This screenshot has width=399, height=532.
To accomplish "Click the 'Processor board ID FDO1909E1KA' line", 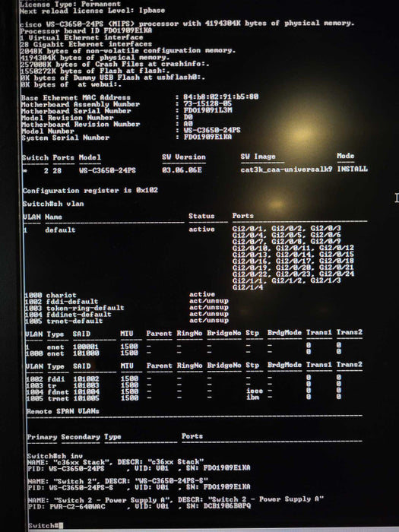I will (x=86, y=30).
